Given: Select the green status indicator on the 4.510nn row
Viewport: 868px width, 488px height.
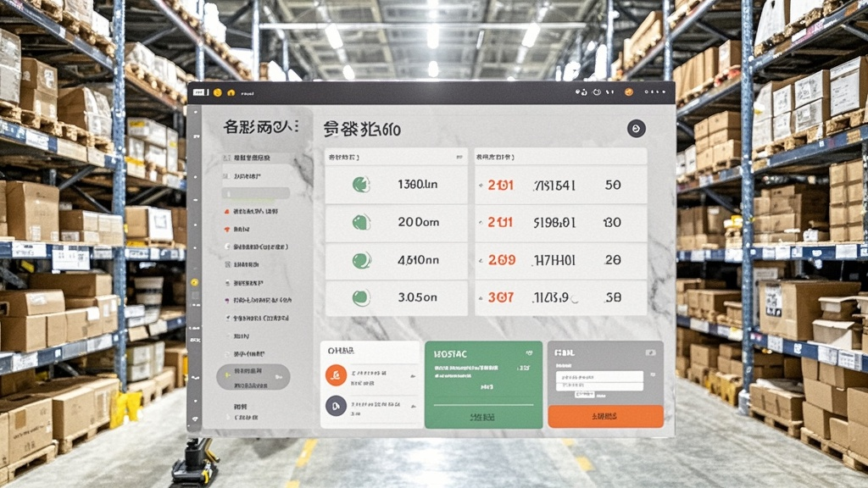Looking at the screenshot, I should pyautogui.click(x=360, y=260).
